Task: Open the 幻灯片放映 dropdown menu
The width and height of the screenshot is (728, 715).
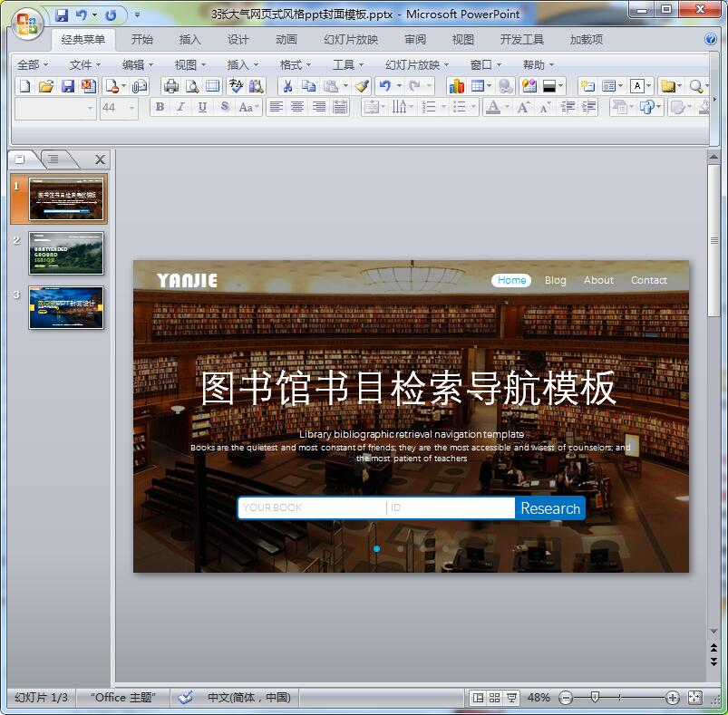Action: [x=417, y=65]
